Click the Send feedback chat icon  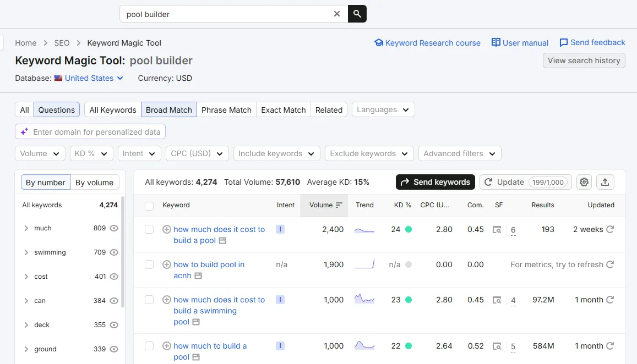click(x=563, y=42)
